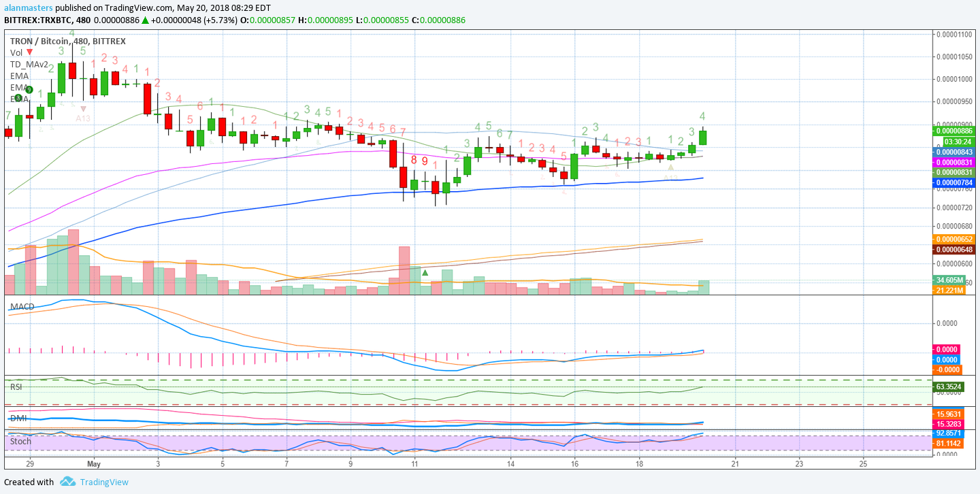Click the blue 0.0000 MACD value tag
The image size is (980, 494).
(947, 359)
